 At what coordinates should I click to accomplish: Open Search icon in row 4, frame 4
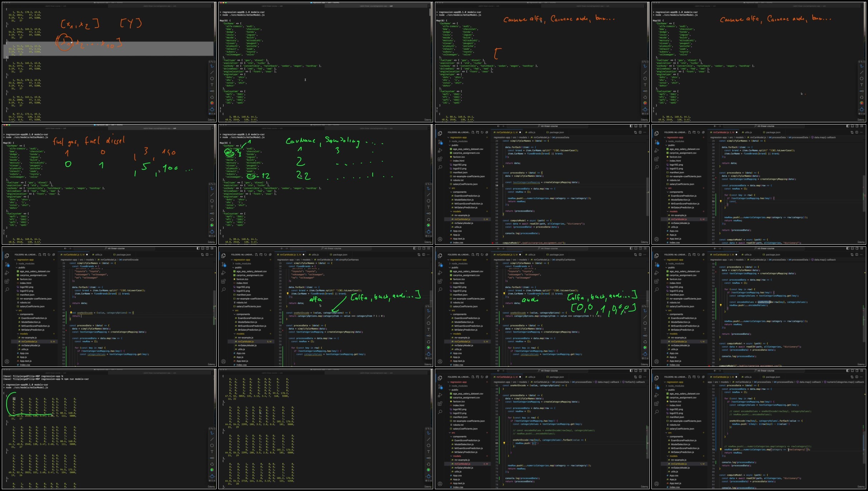pos(656,412)
